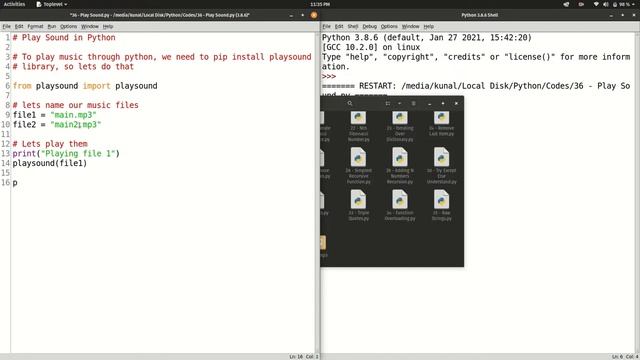This screenshot has height=360, width=640.
Task: Click the tray application icon left of recorder
Action: 566,4
